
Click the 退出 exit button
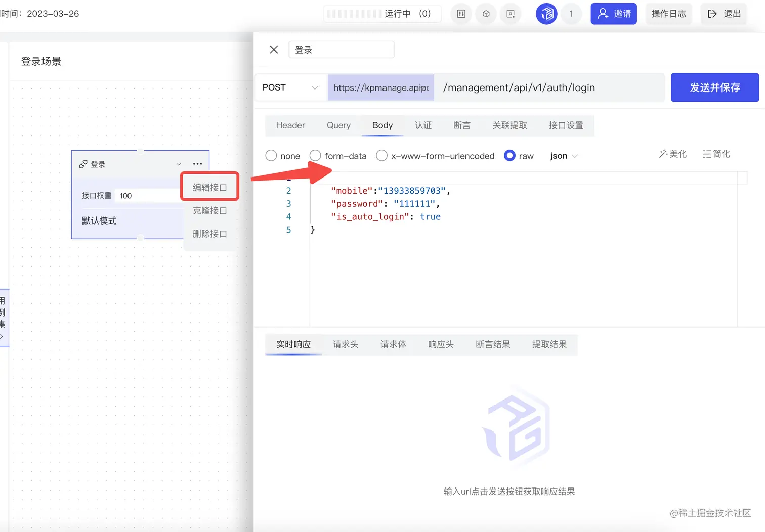tap(724, 14)
